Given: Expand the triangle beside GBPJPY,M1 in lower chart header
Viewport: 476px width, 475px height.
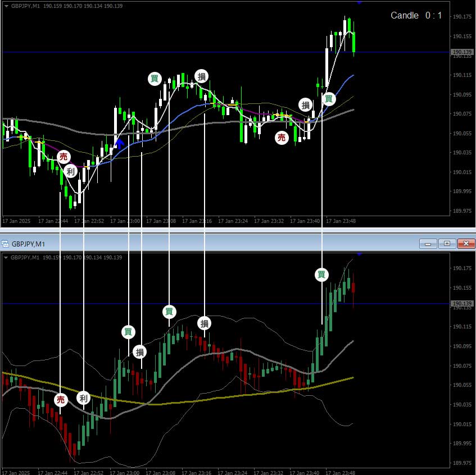Looking at the screenshot, I should (x=6, y=257).
